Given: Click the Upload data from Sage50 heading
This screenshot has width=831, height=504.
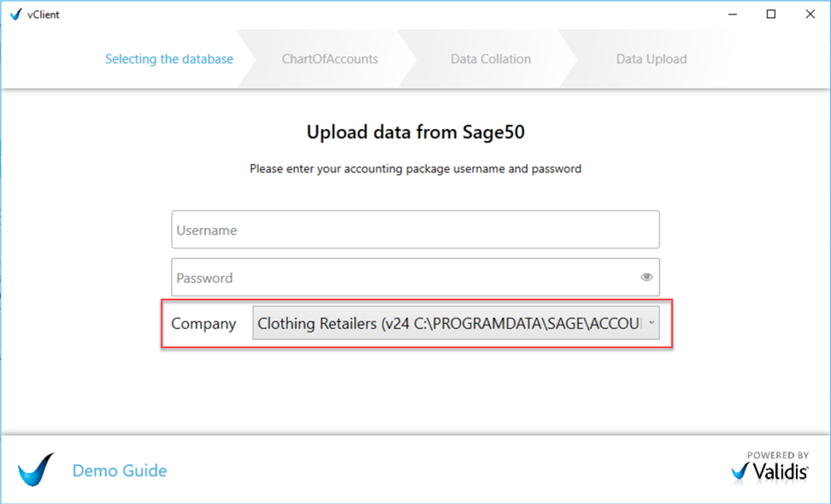Looking at the screenshot, I should [415, 132].
